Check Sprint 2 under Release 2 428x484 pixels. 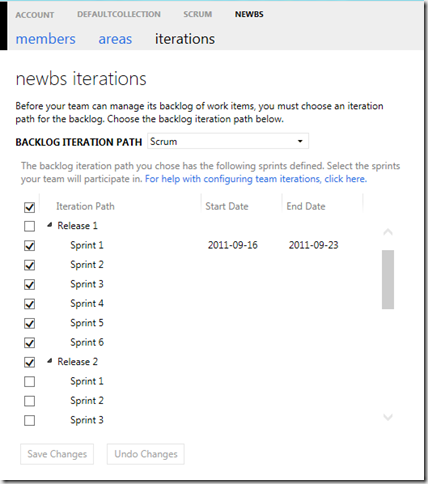click(x=29, y=401)
